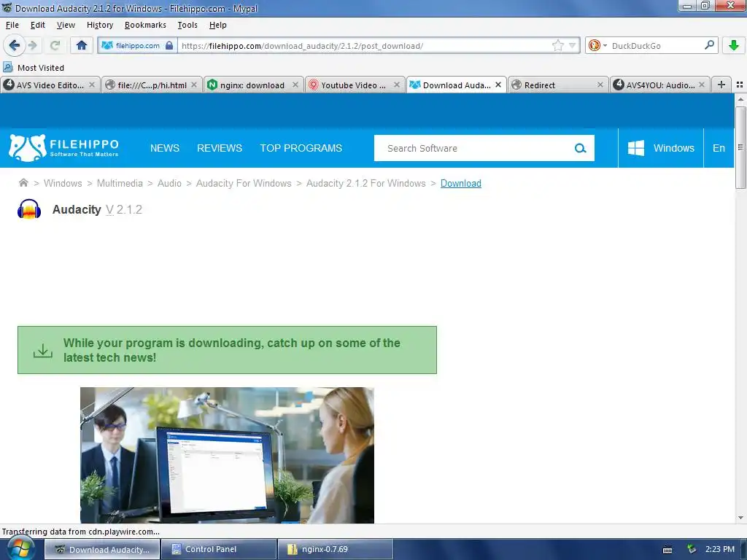Viewport: 747px width, 560px height.
Task: Click the search magnifier in Search Software
Action: tap(580, 148)
